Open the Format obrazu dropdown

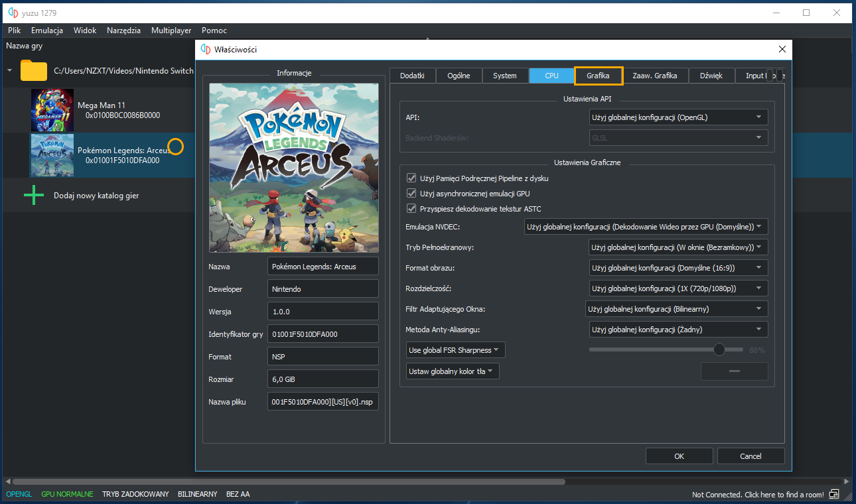[678, 268]
